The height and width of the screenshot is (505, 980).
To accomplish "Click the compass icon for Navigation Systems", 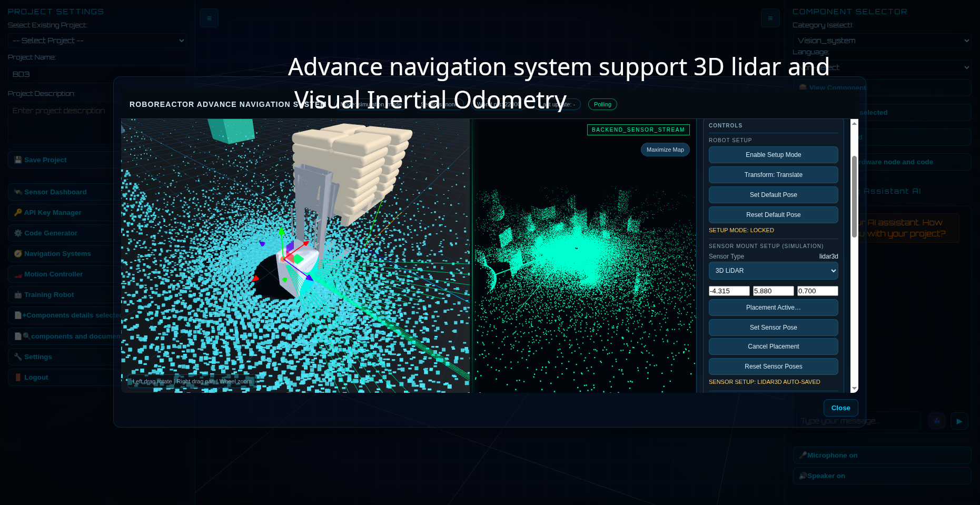I will pyautogui.click(x=18, y=254).
